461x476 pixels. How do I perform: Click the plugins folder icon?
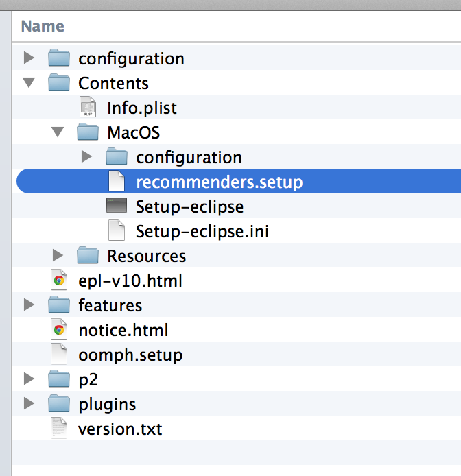click(x=59, y=403)
